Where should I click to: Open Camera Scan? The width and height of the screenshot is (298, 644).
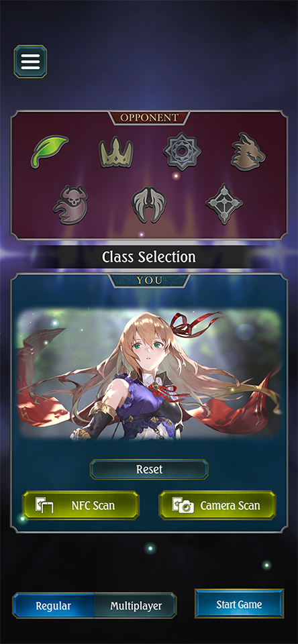coord(217,505)
